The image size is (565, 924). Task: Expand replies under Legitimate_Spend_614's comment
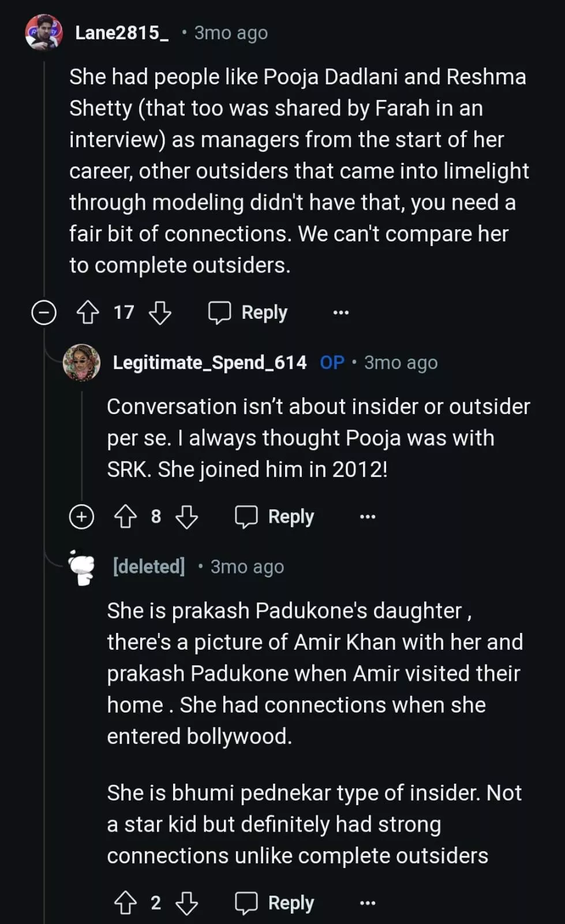81,516
